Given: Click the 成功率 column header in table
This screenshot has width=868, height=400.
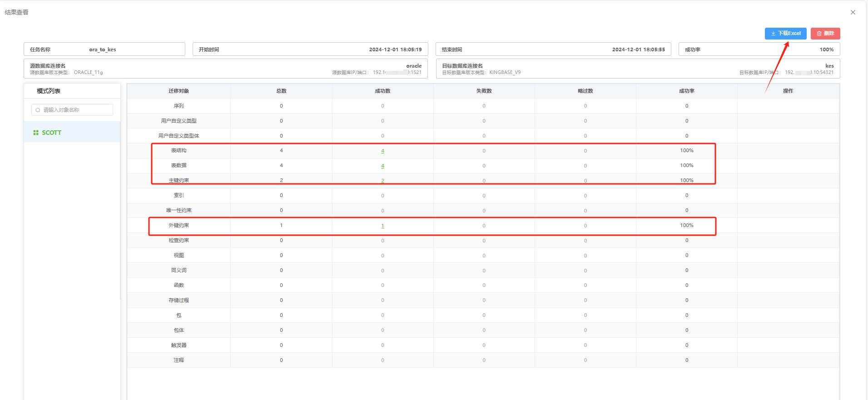Looking at the screenshot, I should 687,91.
